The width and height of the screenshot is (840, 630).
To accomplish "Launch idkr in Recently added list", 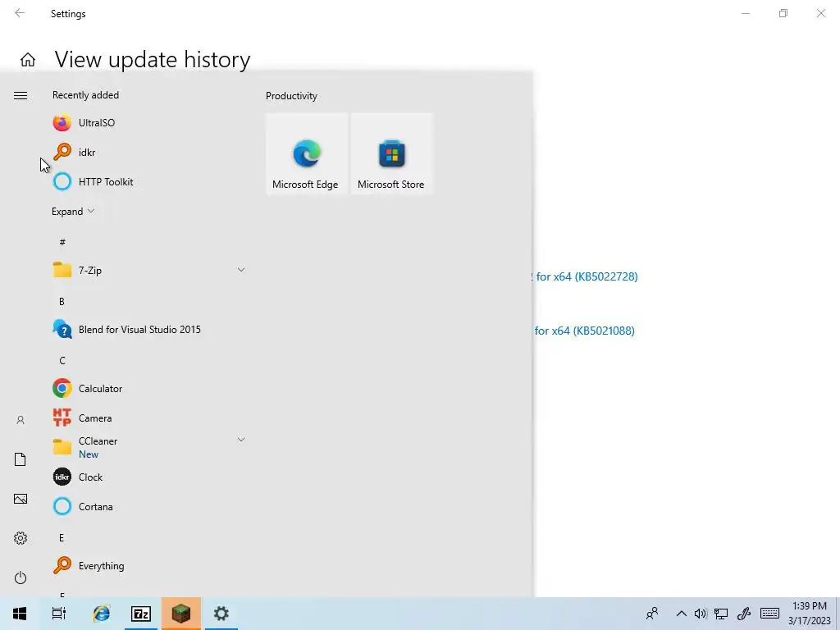I will (x=148, y=152).
